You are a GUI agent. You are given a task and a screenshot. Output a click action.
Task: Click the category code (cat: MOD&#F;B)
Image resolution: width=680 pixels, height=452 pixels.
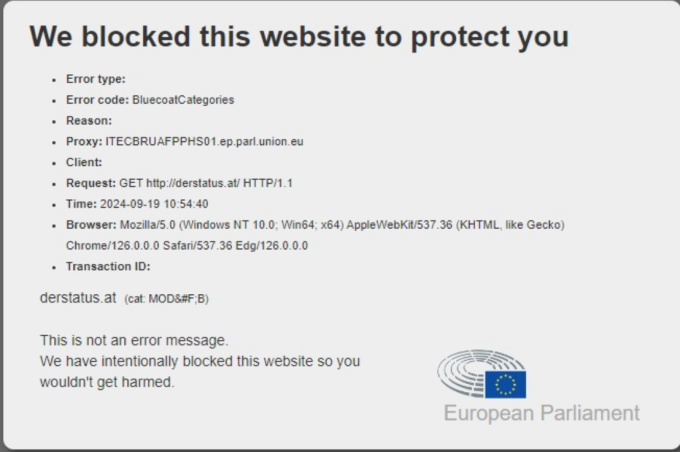[167, 299]
